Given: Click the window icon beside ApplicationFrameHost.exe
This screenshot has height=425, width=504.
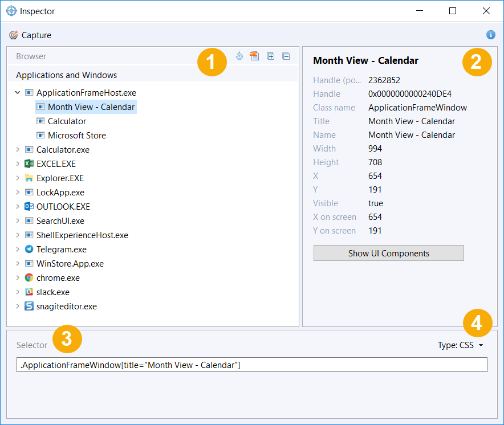Looking at the screenshot, I should (x=29, y=92).
